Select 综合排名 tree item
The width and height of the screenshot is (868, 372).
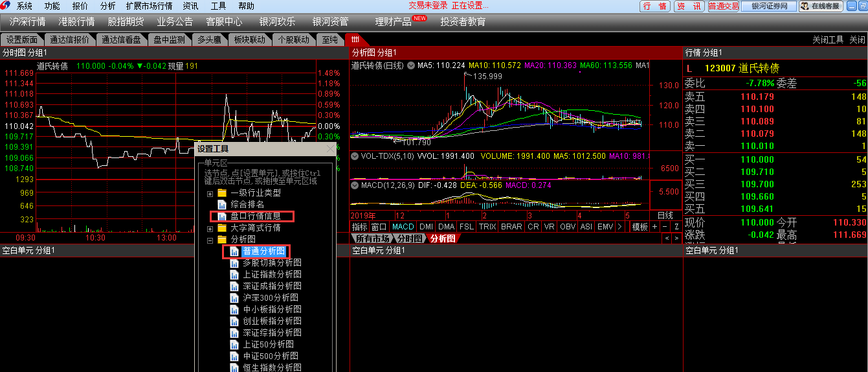tap(247, 205)
